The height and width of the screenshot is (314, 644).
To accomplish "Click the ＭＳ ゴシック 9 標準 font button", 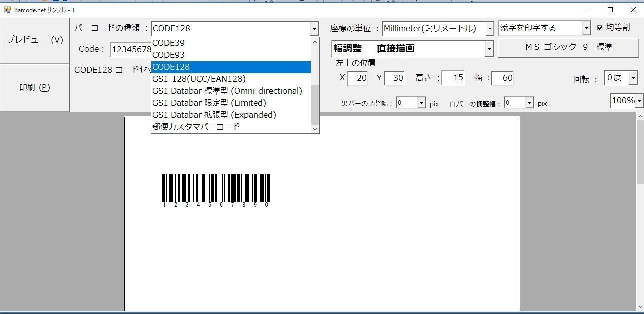I will 568,48.
